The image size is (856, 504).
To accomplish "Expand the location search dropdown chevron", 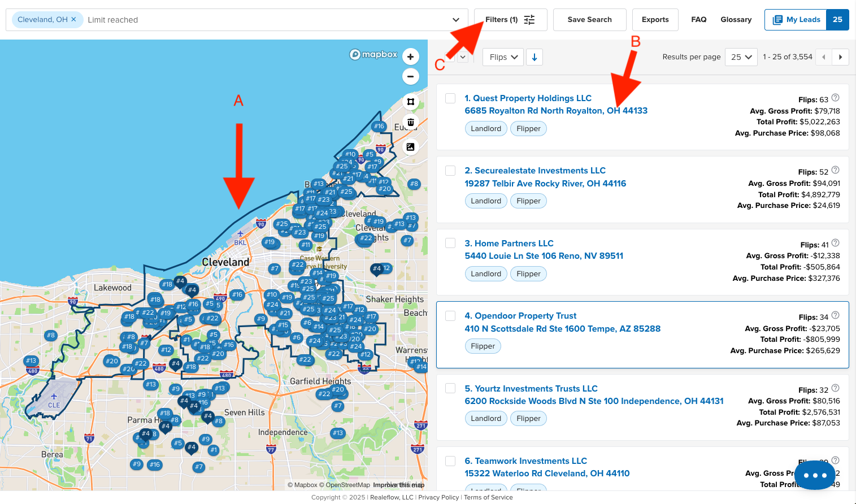I will (456, 20).
